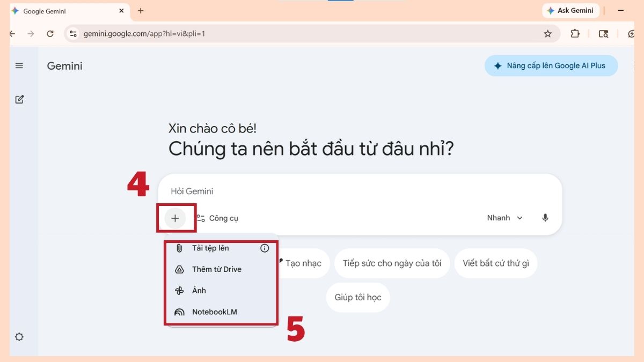Open the Công cụ tools menu
644x362 pixels.
217,218
